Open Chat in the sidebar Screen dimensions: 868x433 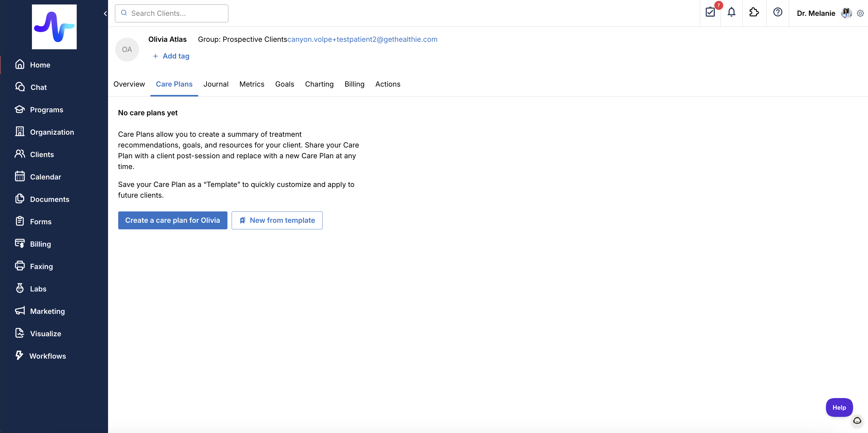pyautogui.click(x=31, y=87)
